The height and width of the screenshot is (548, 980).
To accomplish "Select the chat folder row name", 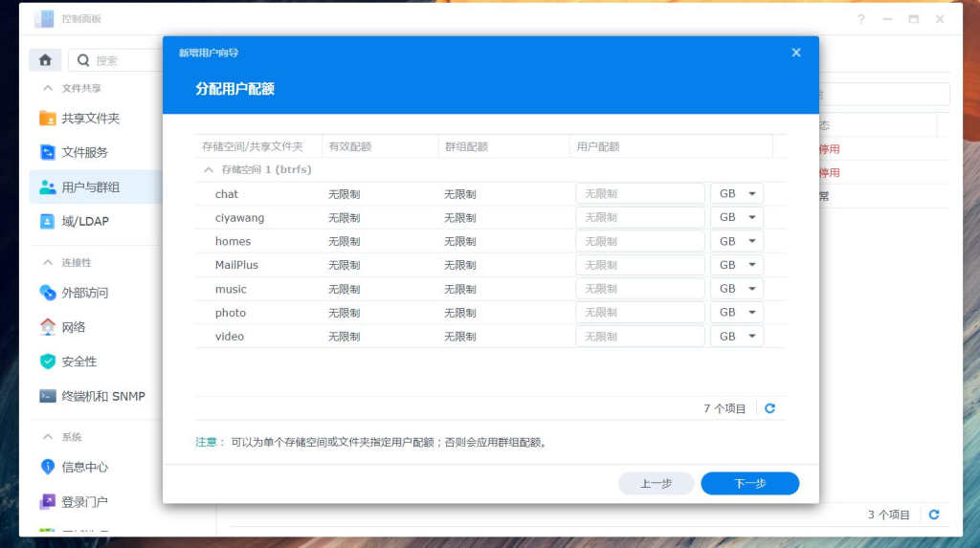I will 226,194.
